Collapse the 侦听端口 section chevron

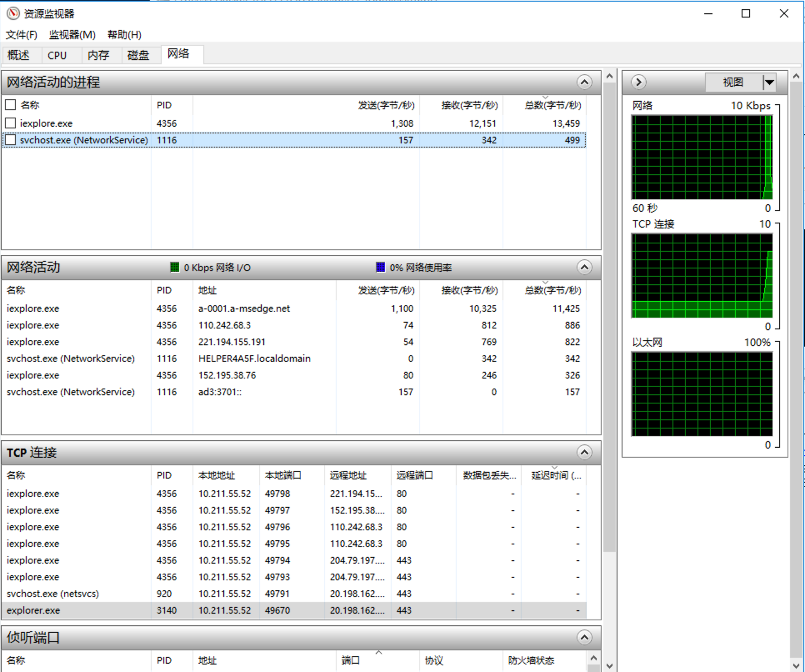584,637
